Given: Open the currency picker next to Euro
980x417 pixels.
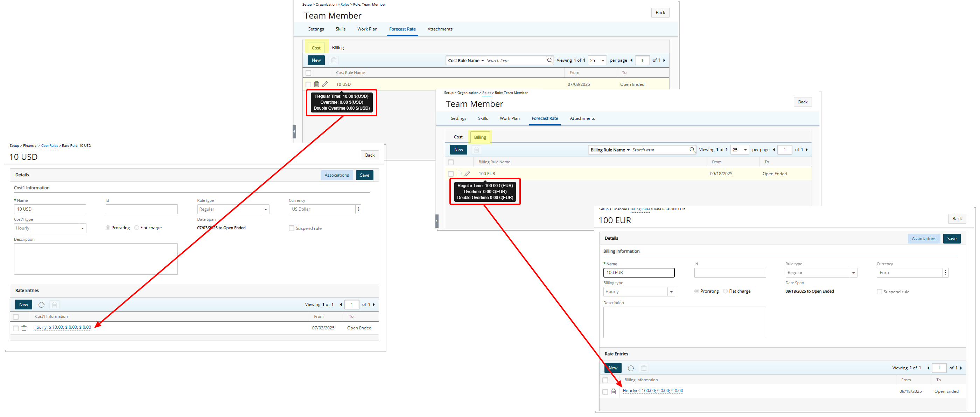Looking at the screenshot, I should [x=945, y=272].
